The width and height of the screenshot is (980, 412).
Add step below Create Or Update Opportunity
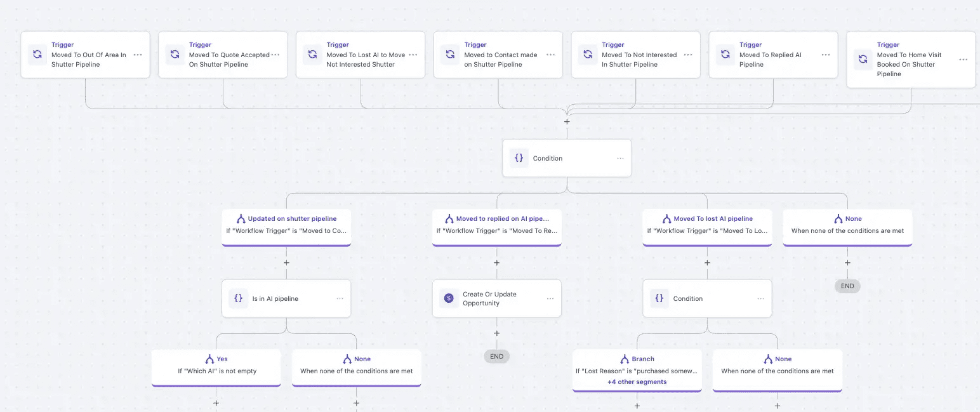tap(496, 333)
